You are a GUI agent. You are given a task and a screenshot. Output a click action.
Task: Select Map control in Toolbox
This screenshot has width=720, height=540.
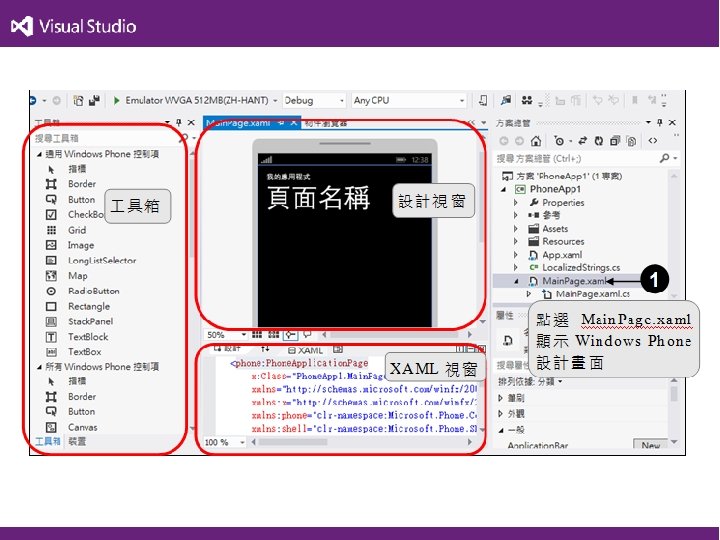tap(67, 276)
